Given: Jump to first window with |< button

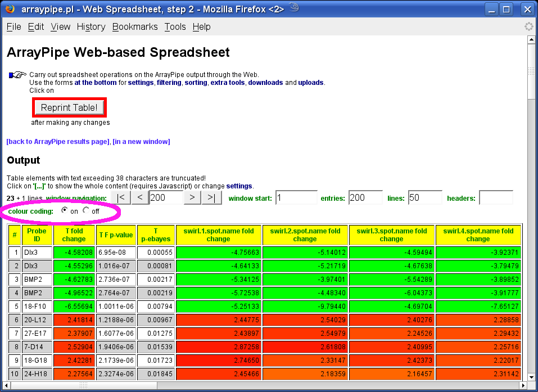Looking at the screenshot, I should click(x=121, y=198).
